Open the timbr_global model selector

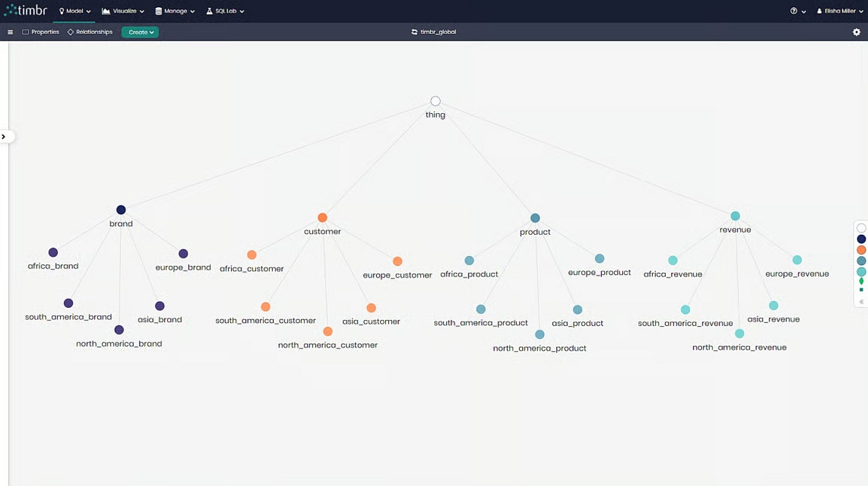point(433,32)
